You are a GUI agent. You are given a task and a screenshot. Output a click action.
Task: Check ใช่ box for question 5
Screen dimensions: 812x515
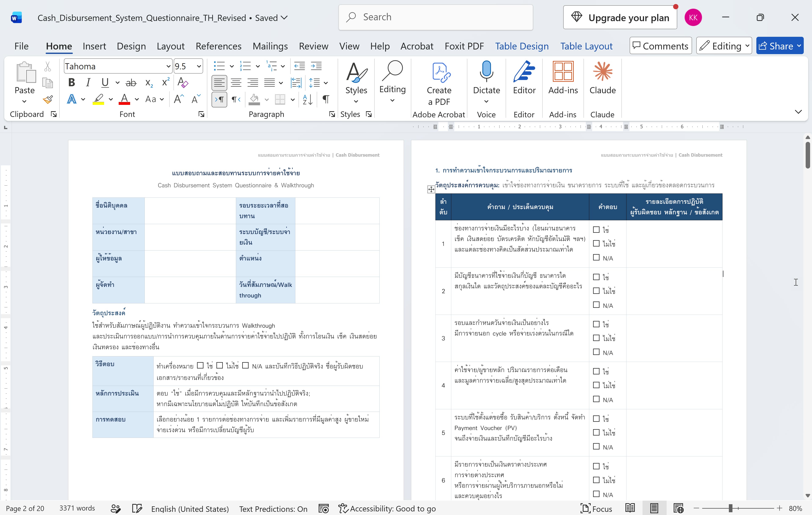(x=596, y=419)
